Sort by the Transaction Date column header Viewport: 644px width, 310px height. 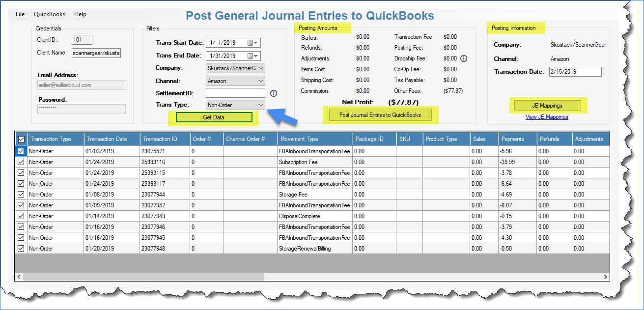112,139
